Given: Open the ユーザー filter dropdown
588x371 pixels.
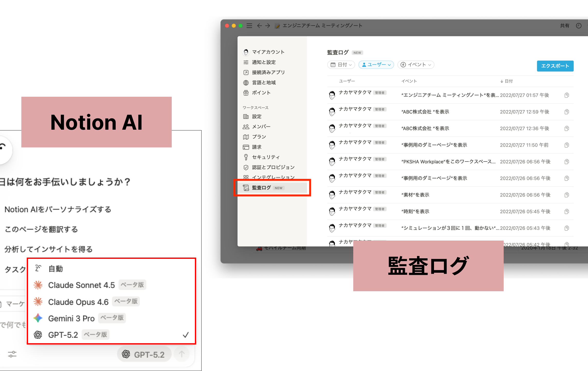Looking at the screenshot, I should point(376,65).
